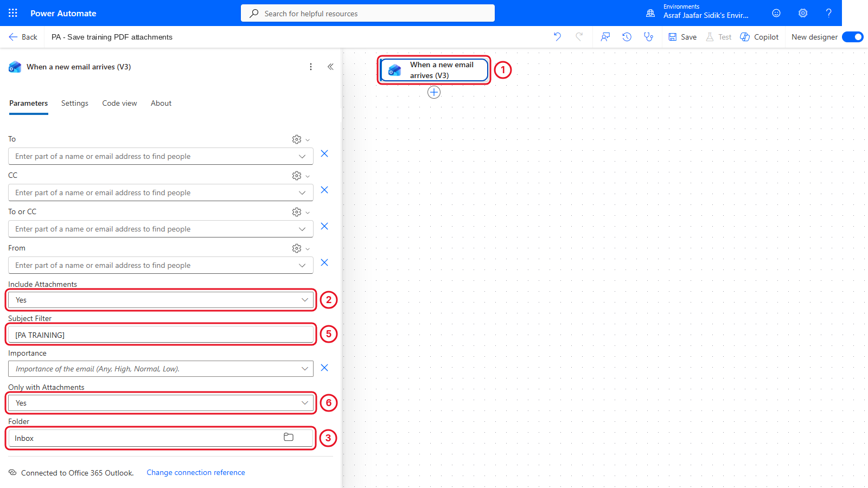Click the Search for helpful resources box
Screen dimensions: 868x488
(x=368, y=14)
